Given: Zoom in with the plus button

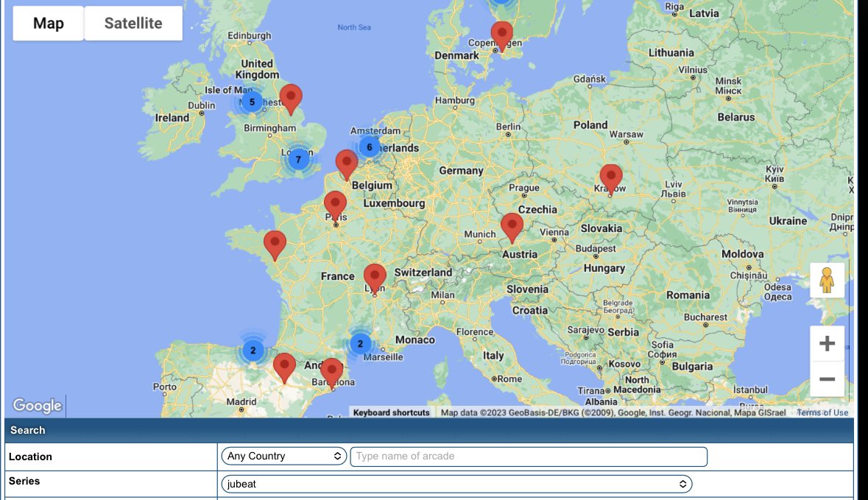Looking at the screenshot, I should tap(827, 344).
